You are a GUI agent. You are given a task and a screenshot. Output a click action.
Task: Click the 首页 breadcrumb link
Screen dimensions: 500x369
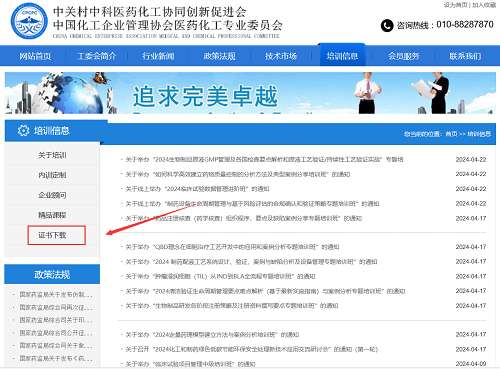(451, 134)
